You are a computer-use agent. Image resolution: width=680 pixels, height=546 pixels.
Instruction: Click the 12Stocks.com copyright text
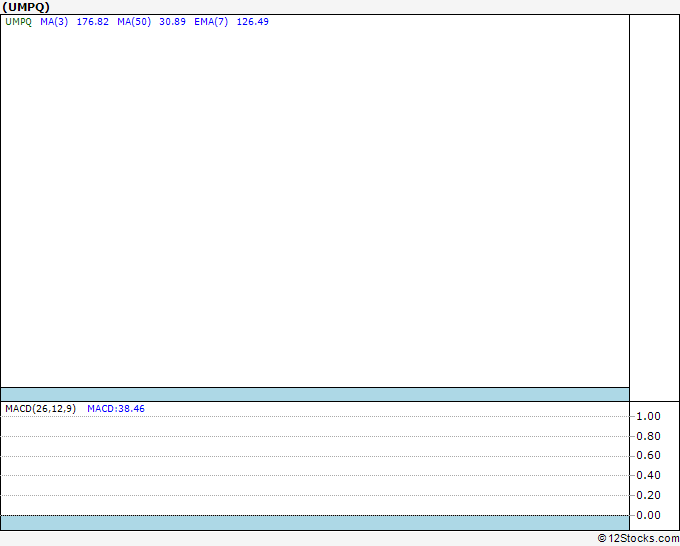pyautogui.click(x=638, y=538)
